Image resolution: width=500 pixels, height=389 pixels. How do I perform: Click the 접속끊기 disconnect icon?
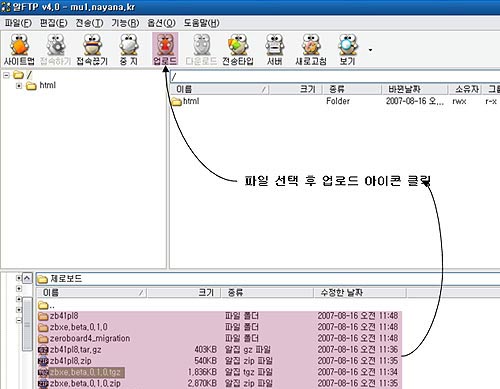[92, 49]
